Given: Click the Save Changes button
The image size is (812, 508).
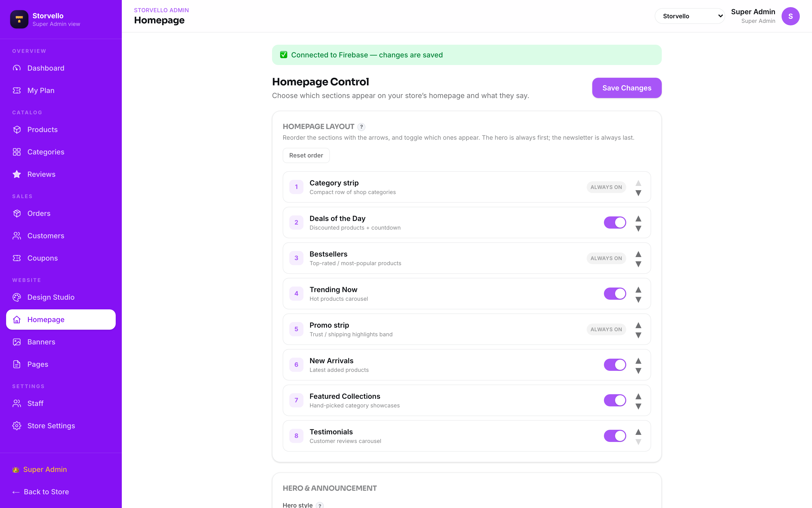Looking at the screenshot, I should pos(627,88).
